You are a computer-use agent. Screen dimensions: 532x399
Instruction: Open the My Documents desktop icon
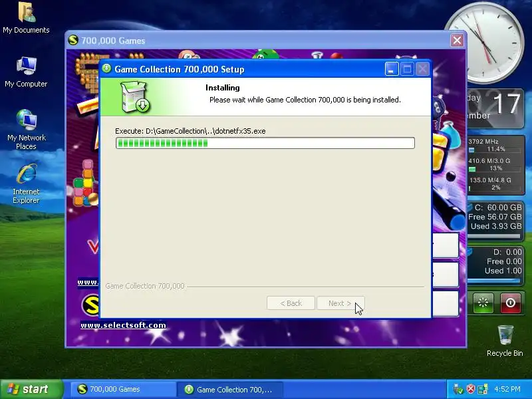(26, 18)
